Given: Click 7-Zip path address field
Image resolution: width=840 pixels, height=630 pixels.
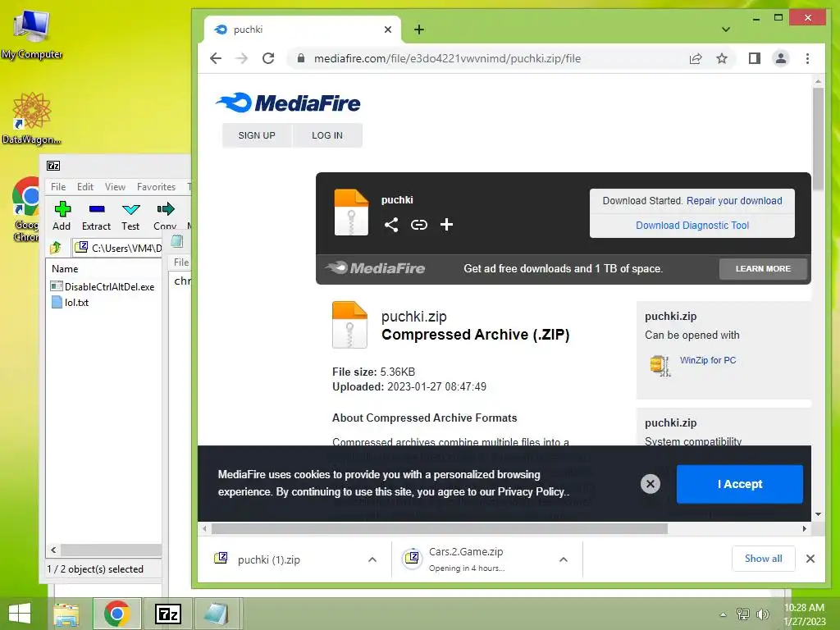Looking at the screenshot, I should 117,248.
